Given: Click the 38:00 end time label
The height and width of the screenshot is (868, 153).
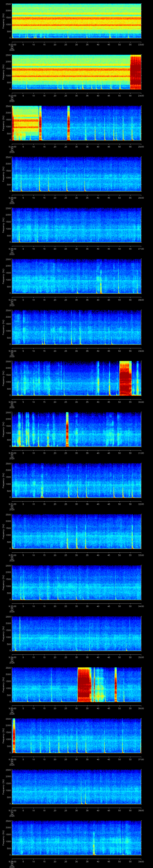Looking at the screenshot, I should (141, 810).
